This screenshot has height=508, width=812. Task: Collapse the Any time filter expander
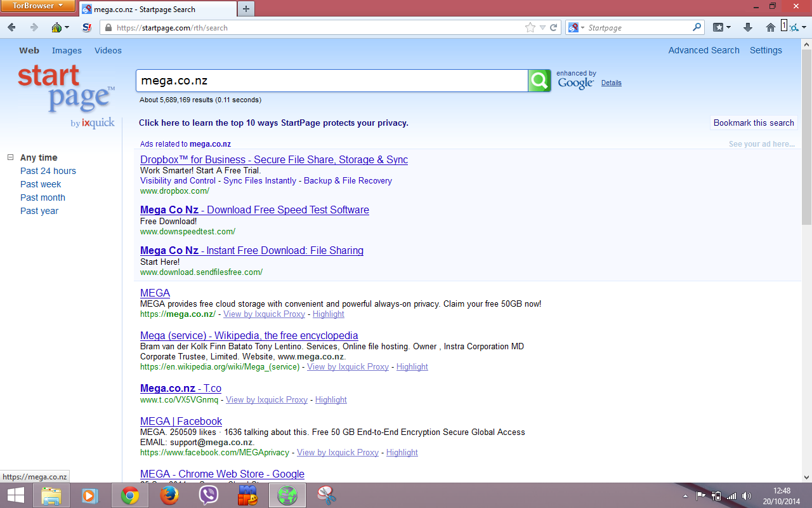[10, 157]
